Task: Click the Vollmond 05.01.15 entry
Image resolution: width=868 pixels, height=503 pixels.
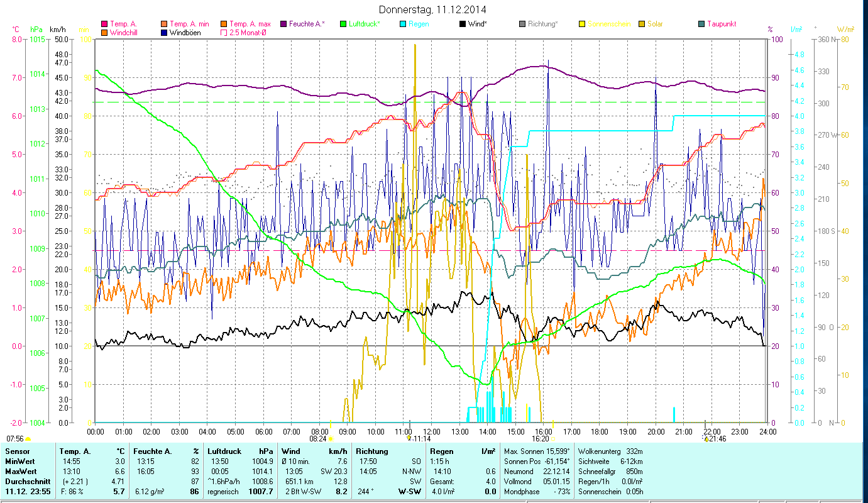Action: [x=537, y=482]
